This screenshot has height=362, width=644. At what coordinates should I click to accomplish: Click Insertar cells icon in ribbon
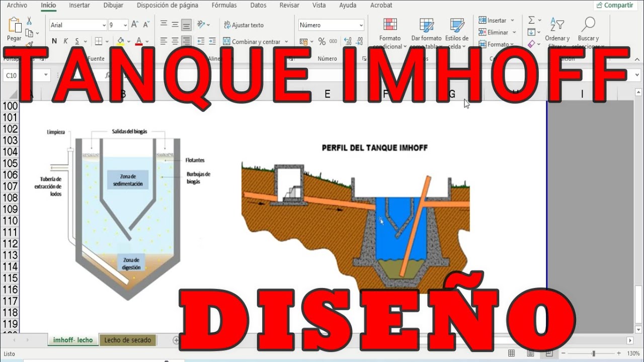click(482, 21)
